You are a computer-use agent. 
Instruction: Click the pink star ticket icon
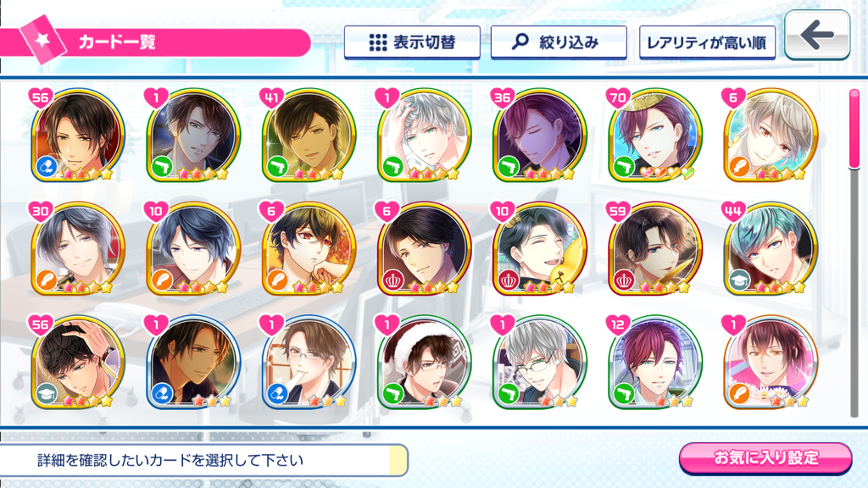pos(43,40)
